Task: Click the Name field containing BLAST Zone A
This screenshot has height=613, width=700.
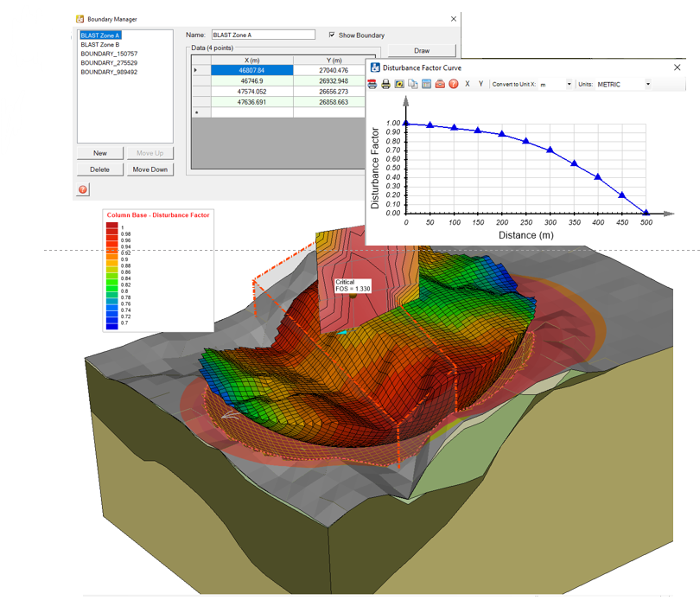Action: (264, 35)
